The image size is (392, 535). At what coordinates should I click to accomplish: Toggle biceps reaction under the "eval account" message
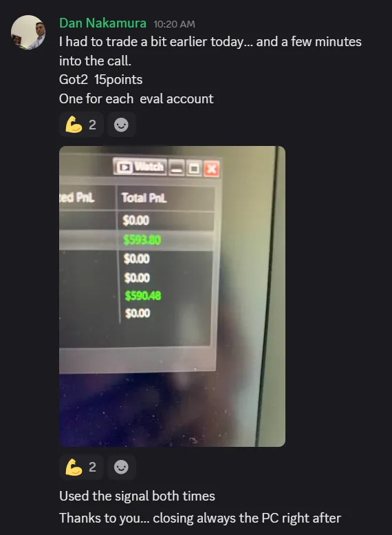[81, 125]
